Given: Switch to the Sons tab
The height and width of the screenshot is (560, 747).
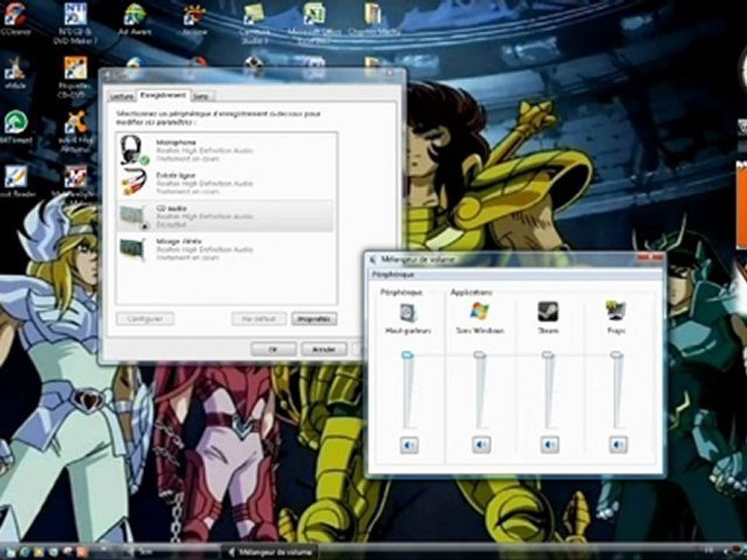Looking at the screenshot, I should (x=202, y=96).
